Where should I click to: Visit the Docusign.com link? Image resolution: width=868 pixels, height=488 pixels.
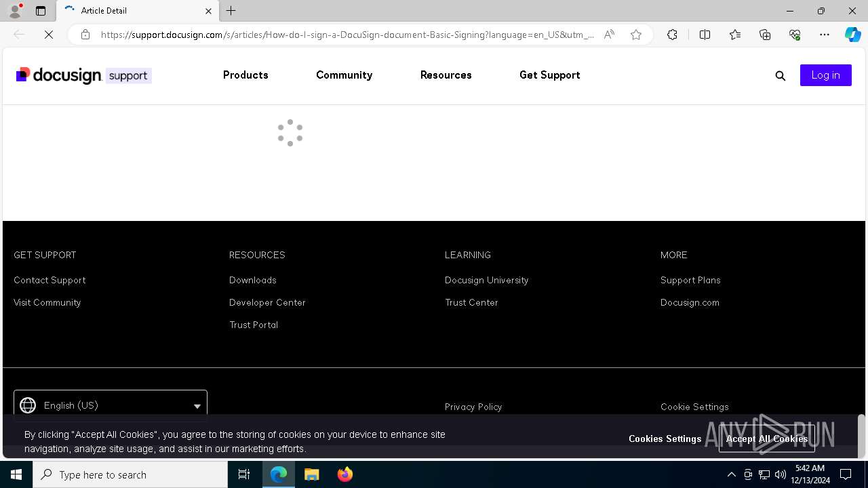690,302
